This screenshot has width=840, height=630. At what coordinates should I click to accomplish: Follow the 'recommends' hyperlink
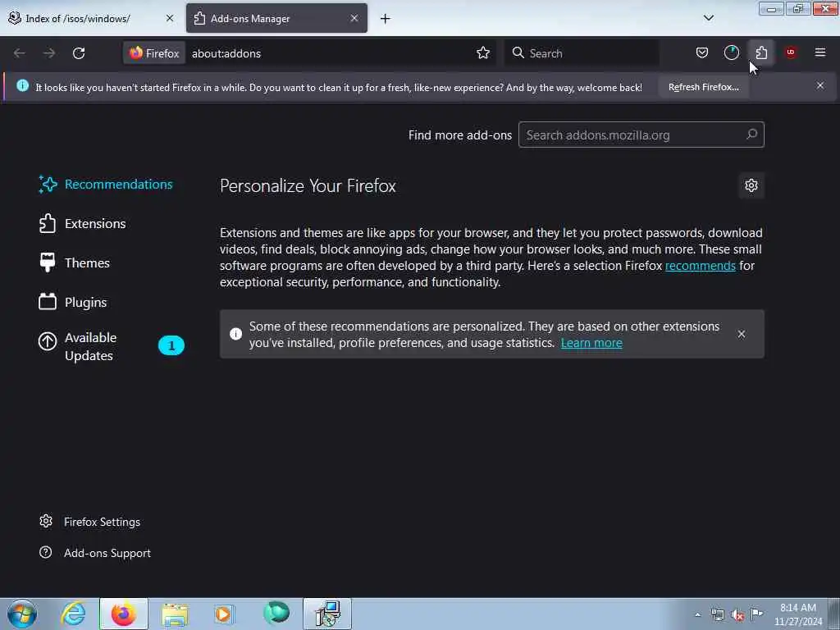click(x=701, y=266)
